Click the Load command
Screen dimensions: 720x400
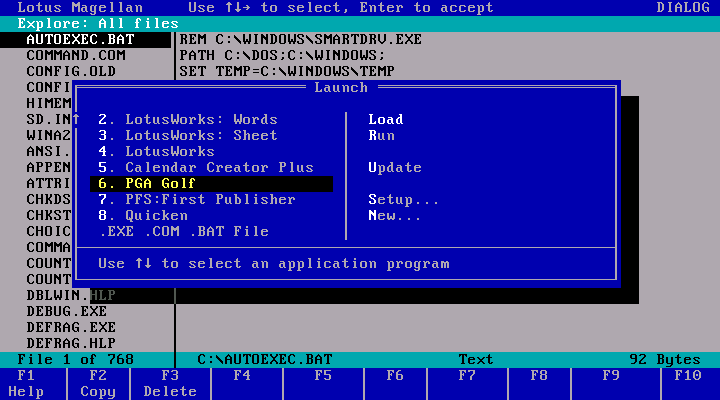point(386,119)
